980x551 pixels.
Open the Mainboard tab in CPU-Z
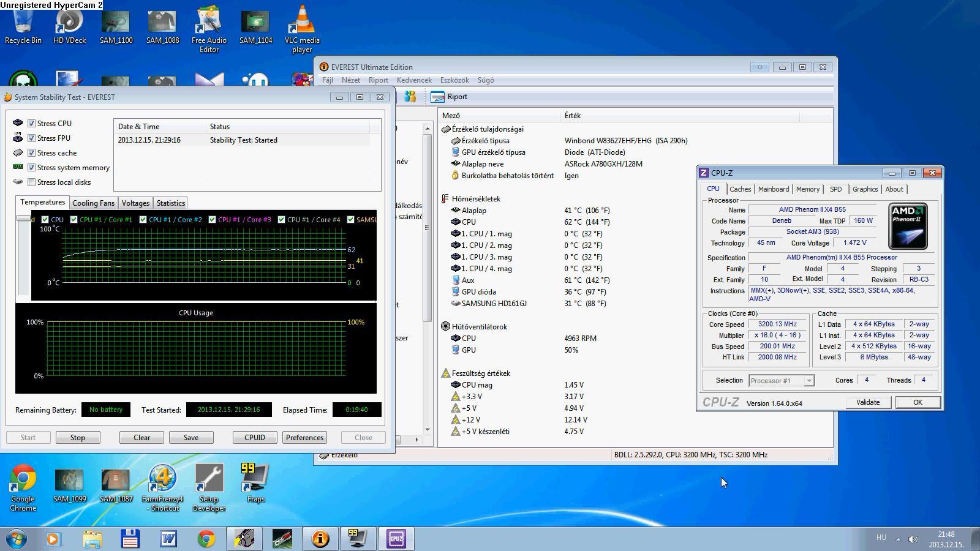coord(774,189)
